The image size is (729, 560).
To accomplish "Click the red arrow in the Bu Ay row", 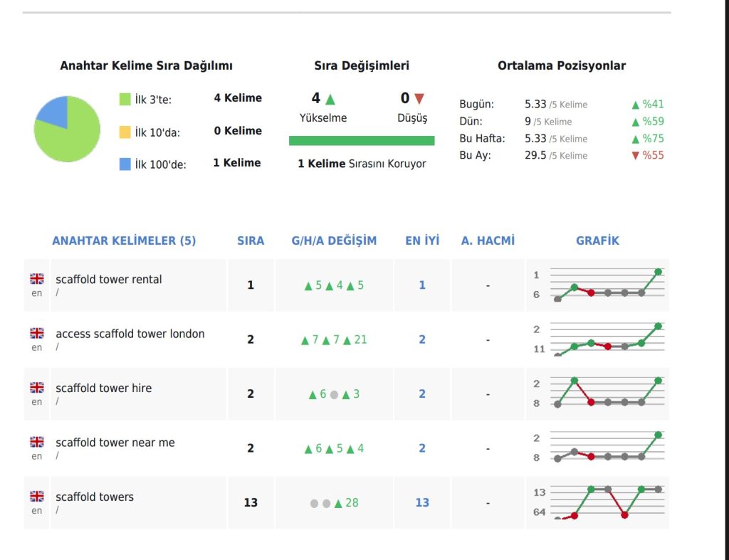I will click(x=636, y=155).
